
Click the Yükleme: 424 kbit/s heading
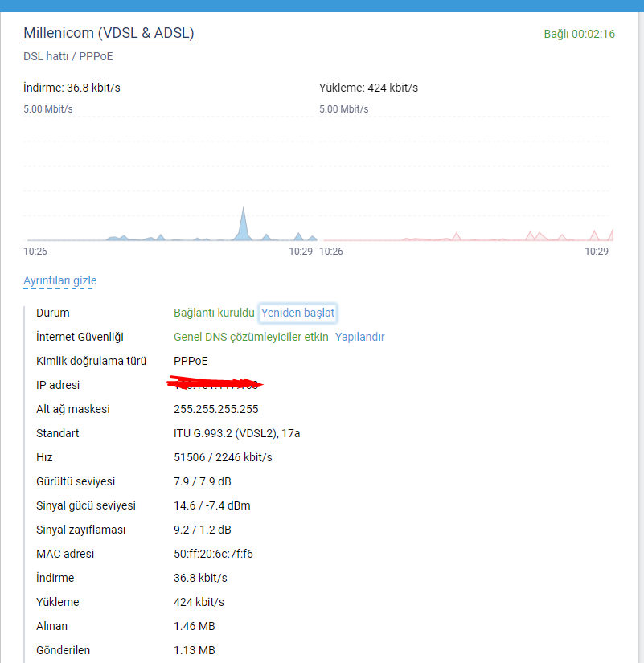tap(368, 88)
